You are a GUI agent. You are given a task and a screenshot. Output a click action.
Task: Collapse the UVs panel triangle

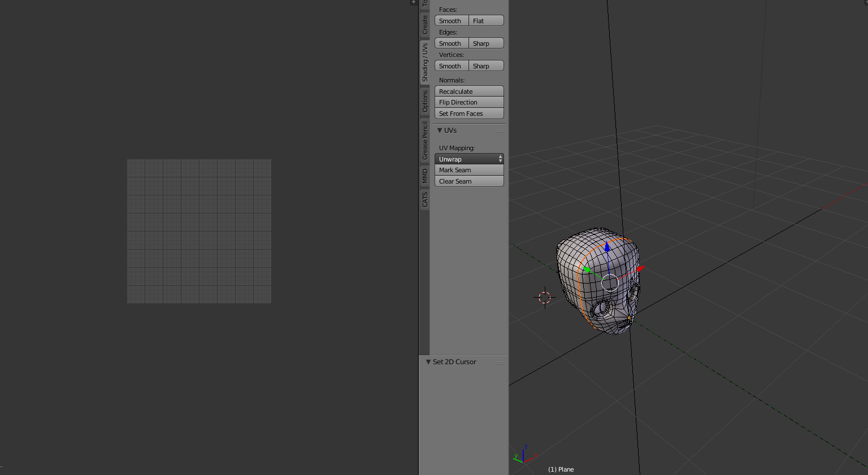440,130
